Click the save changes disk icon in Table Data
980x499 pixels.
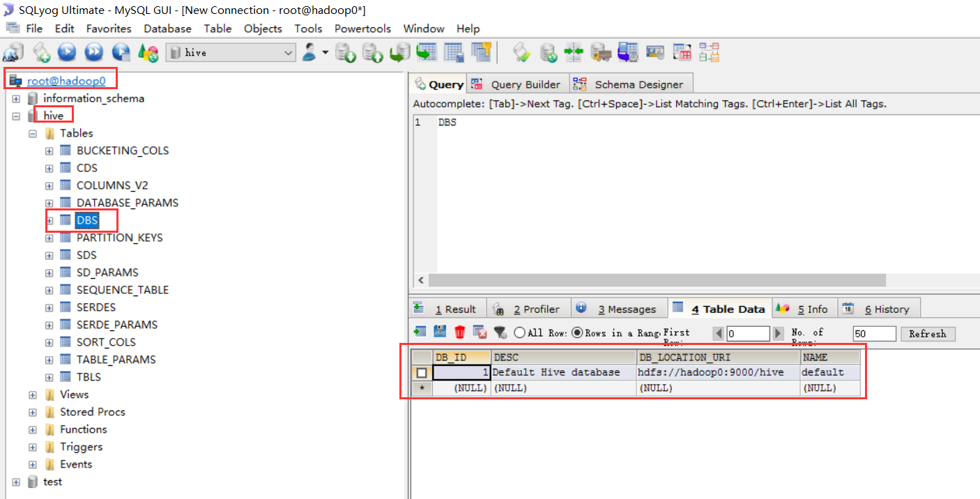[x=440, y=332]
